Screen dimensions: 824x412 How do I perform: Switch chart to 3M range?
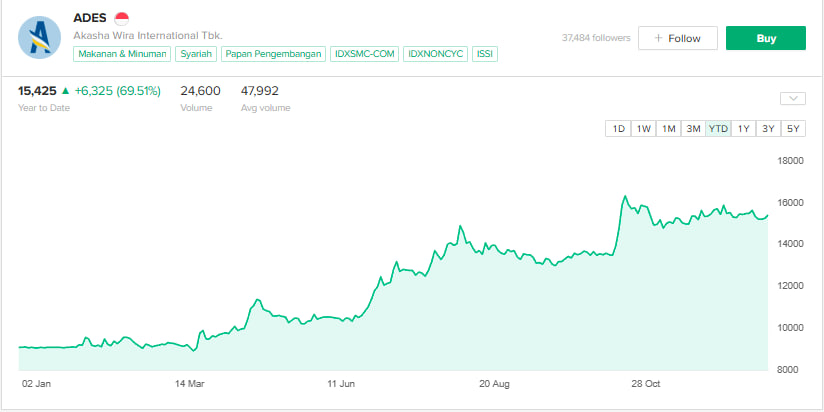click(693, 128)
